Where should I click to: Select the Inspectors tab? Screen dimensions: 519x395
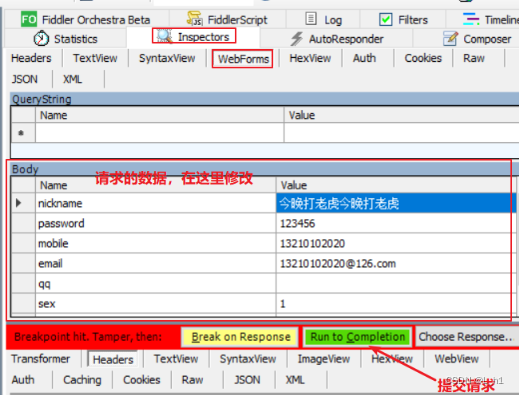(194, 36)
